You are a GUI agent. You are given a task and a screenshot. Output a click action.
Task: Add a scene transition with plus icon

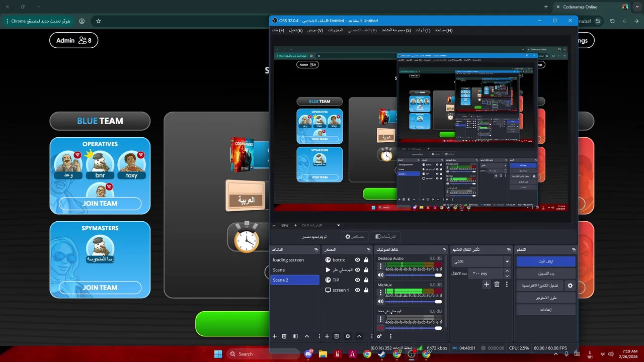[487, 285]
